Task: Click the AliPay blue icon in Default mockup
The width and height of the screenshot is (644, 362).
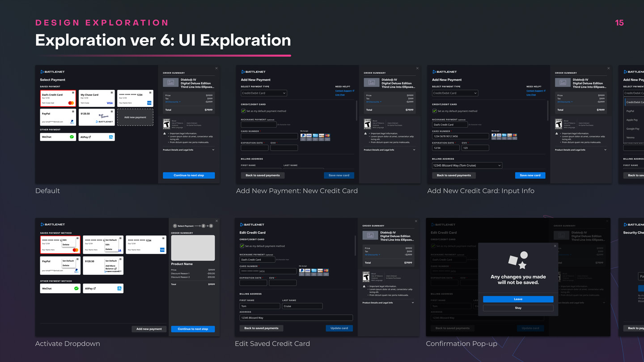Action: coord(111,137)
